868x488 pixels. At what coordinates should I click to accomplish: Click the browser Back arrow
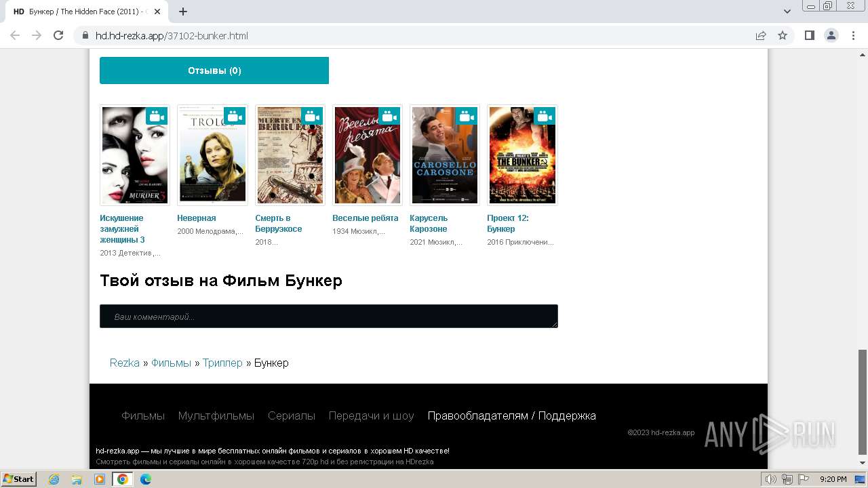click(15, 35)
